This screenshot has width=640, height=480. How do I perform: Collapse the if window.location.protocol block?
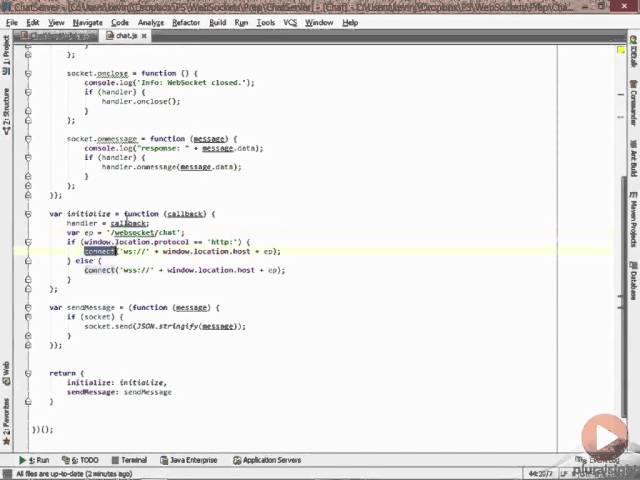coord(28,242)
